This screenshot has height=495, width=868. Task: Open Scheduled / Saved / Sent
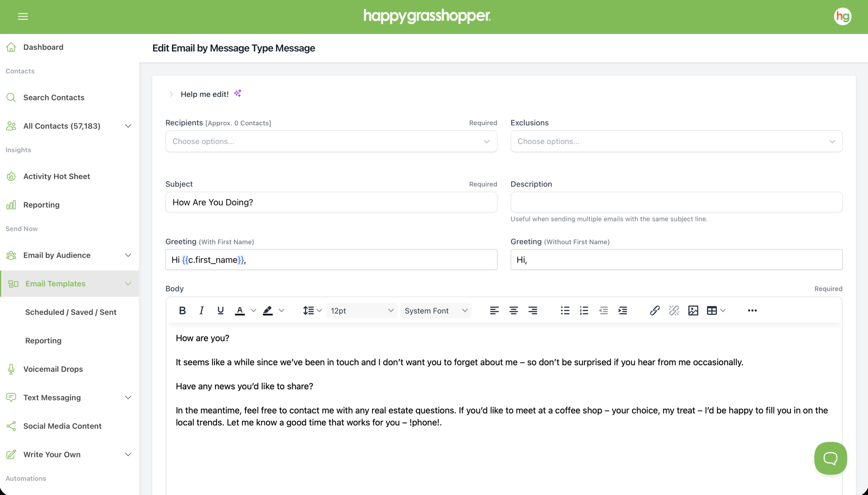pyautogui.click(x=71, y=312)
